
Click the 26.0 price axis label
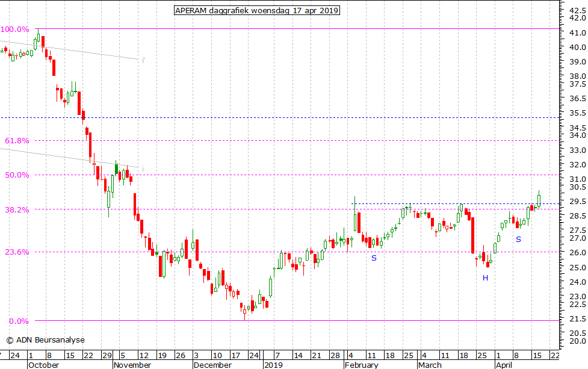tap(578, 253)
